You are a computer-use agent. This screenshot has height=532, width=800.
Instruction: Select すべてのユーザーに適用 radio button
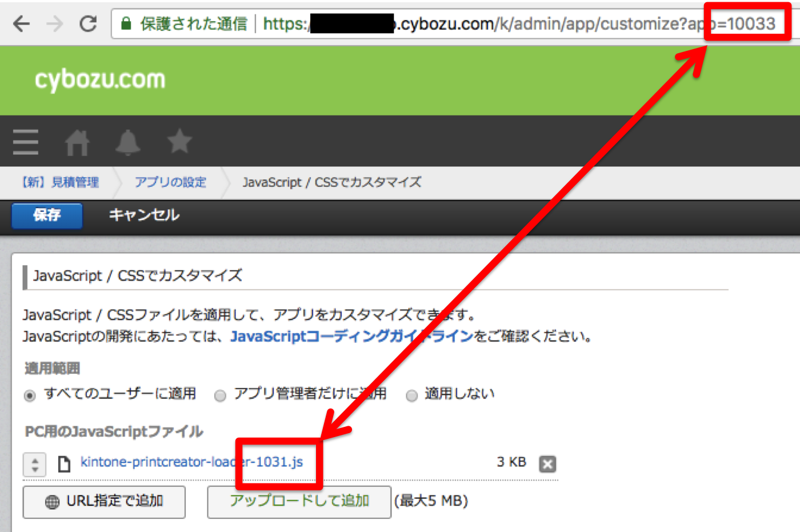pos(30,395)
